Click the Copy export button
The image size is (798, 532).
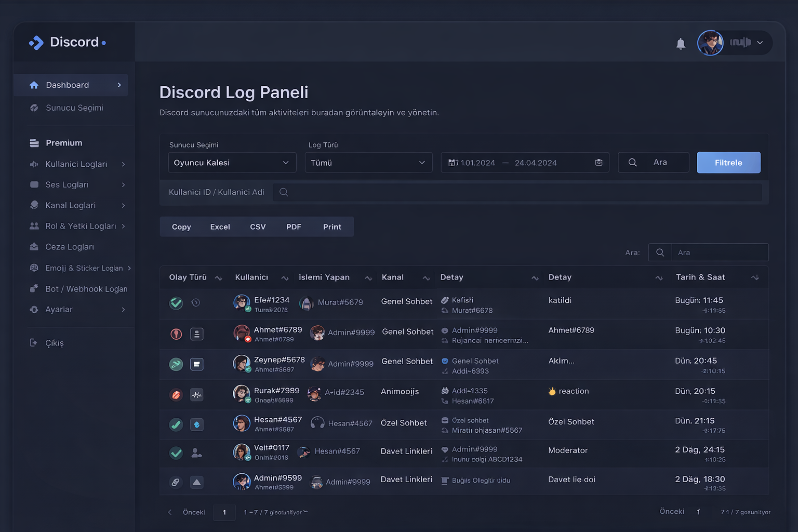point(181,227)
